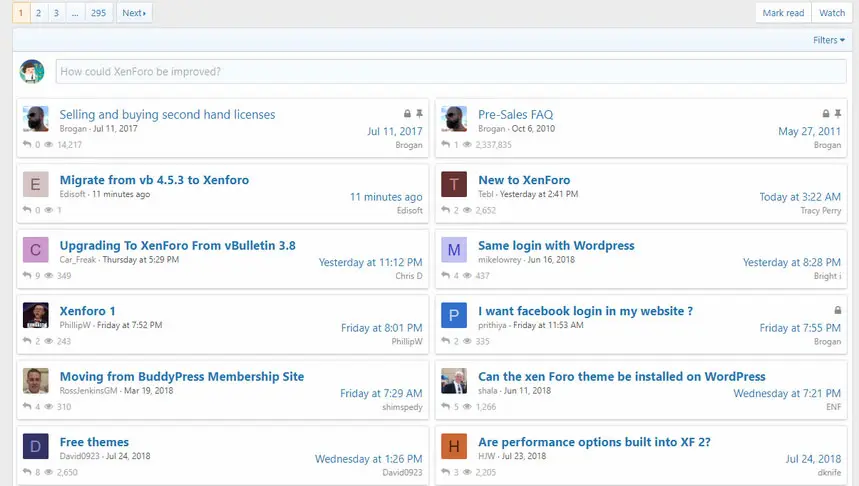Click Edisoft's E avatar icon
Image resolution: width=859 pixels, height=486 pixels.
[x=36, y=184]
